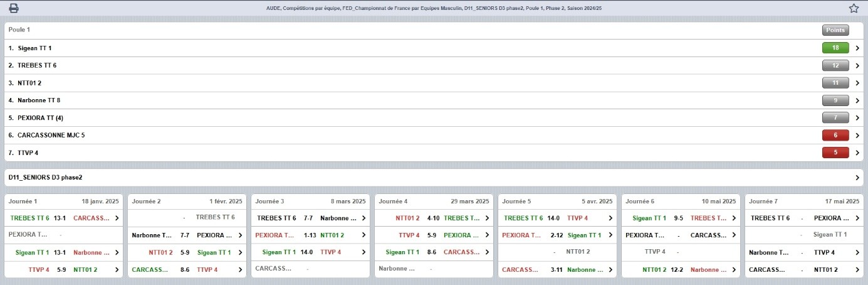Screen dimensions: 868x285
Task: Open Journée 7 TREBES TT 6 vs PEXIORA chevron
Action: tap(857, 218)
